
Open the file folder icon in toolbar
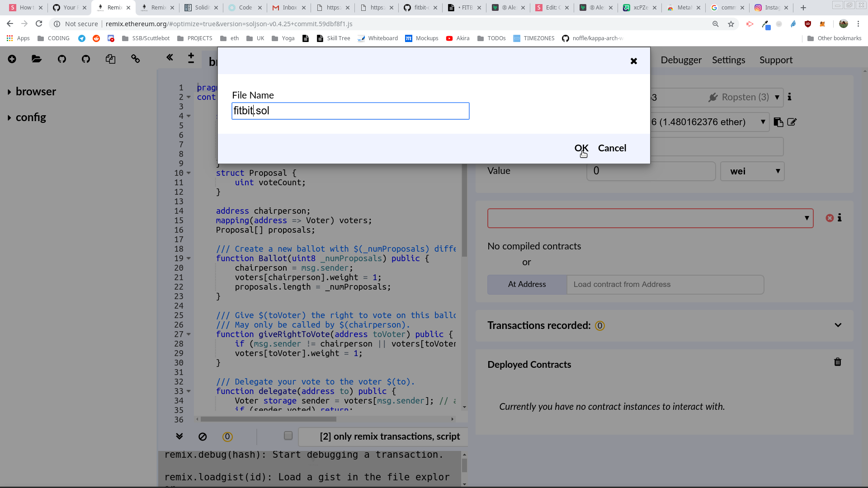37,59
